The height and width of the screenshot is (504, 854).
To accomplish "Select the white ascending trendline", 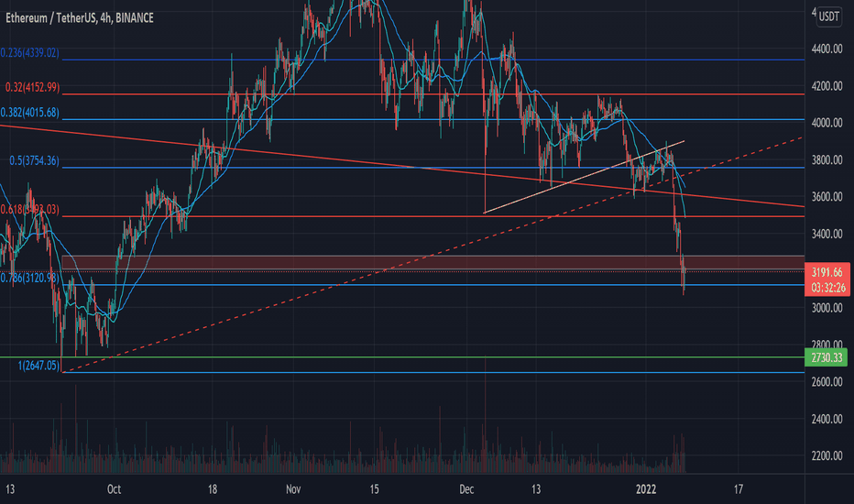I will coord(584,177).
